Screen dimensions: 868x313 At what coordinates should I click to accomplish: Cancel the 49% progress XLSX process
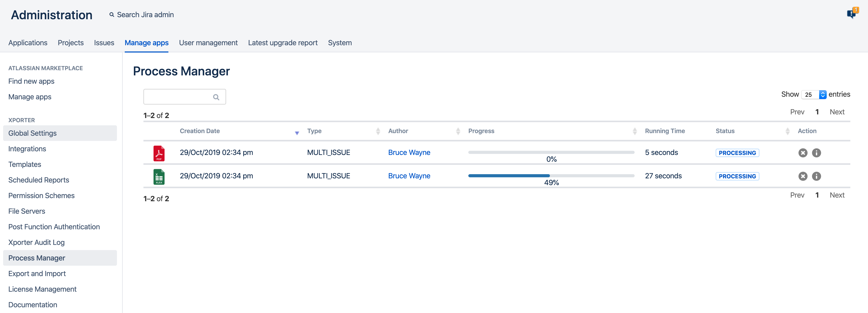(x=803, y=176)
